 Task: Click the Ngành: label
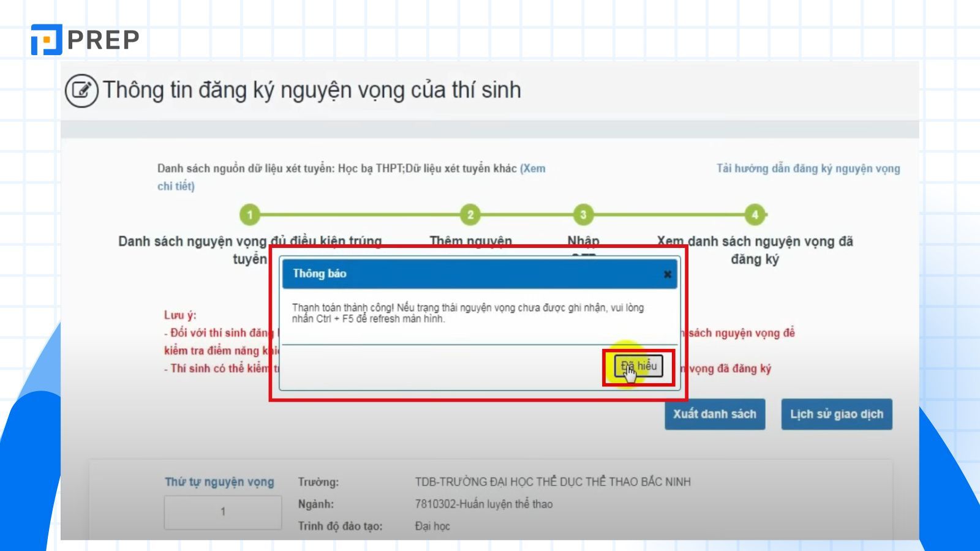coord(315,504)
